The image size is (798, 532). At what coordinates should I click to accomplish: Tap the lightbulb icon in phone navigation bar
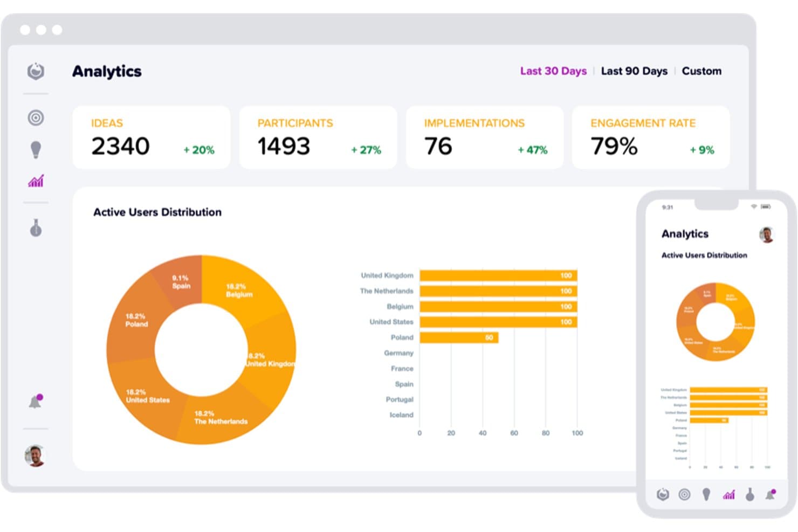[706, 494]
